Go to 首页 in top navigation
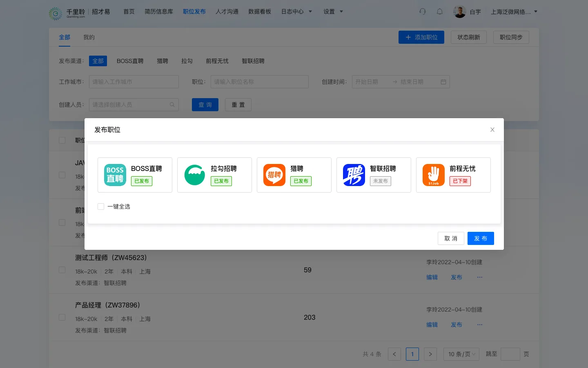 coord(129,11)
